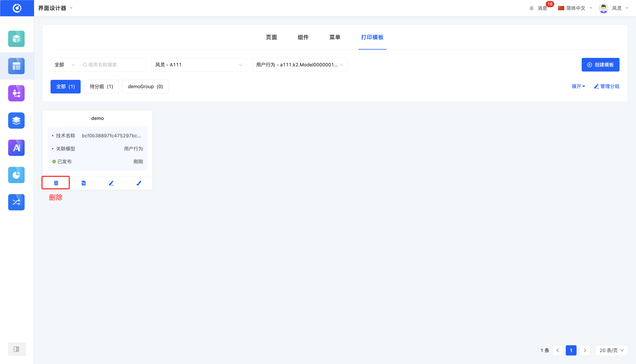Open the 用户行为 model dropdown
This screenshot has width=636, height=364.
300,65
